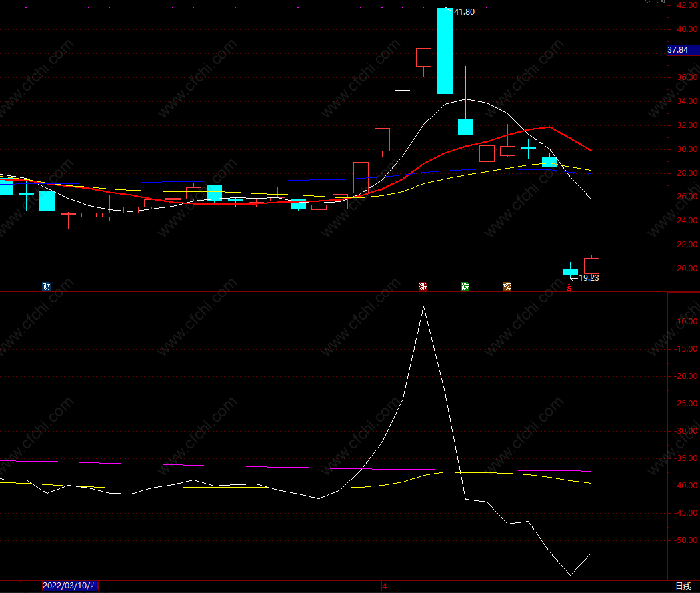This screenshot has height=593, width=700.
Task: Select the tall cyan candle at 41.80 peak
Action: coord(445,51)
